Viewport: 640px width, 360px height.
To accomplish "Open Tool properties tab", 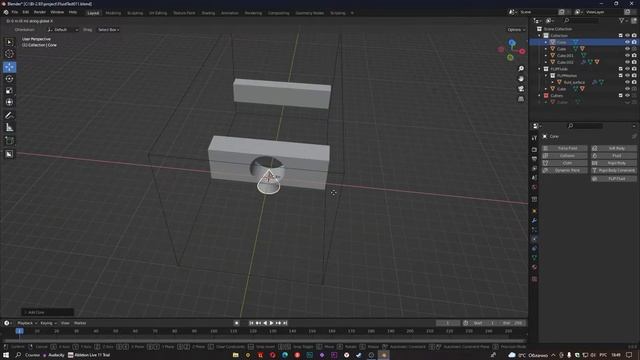I will point(534,138).
